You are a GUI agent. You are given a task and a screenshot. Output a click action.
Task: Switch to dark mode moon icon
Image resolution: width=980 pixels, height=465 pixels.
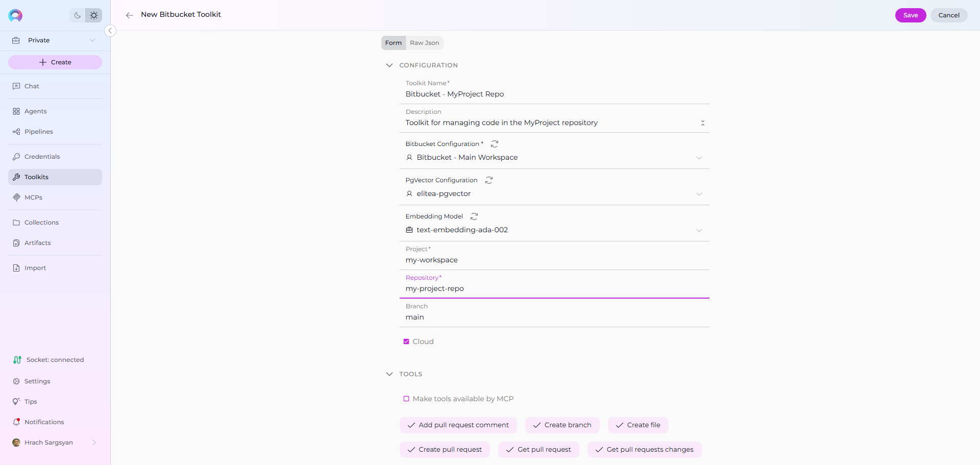pyautogui.click(x=78, y=15)
